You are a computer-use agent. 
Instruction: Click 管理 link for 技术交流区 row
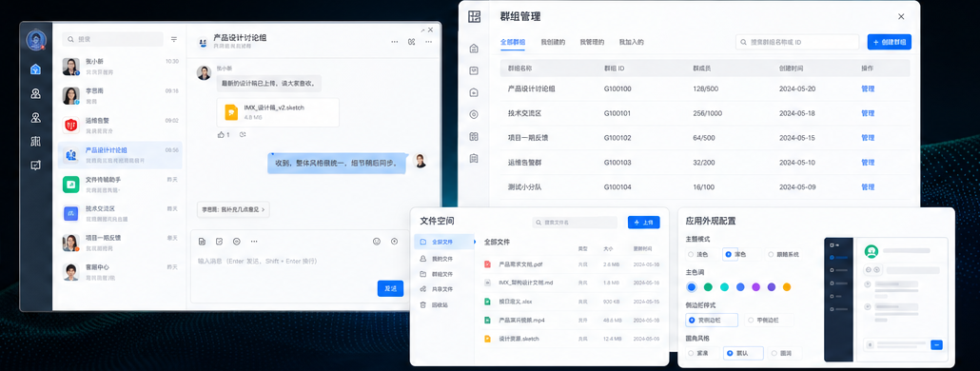[868, 113]
